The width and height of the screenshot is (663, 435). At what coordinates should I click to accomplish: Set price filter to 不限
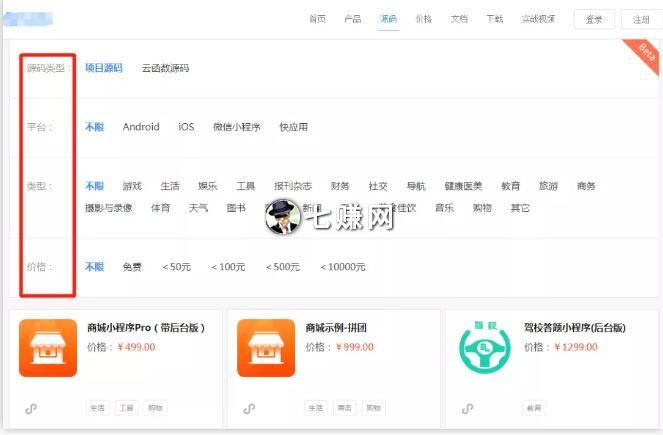94,267
